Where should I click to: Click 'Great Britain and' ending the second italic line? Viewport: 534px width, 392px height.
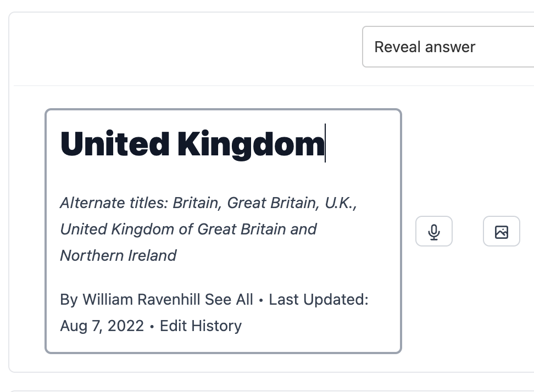[x=257, y=229]
